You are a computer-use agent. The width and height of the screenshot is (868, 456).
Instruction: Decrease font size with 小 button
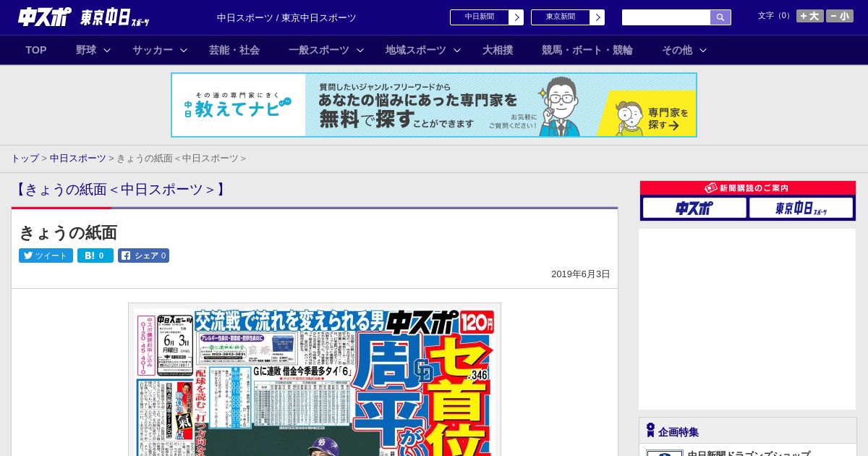(840, 16)
